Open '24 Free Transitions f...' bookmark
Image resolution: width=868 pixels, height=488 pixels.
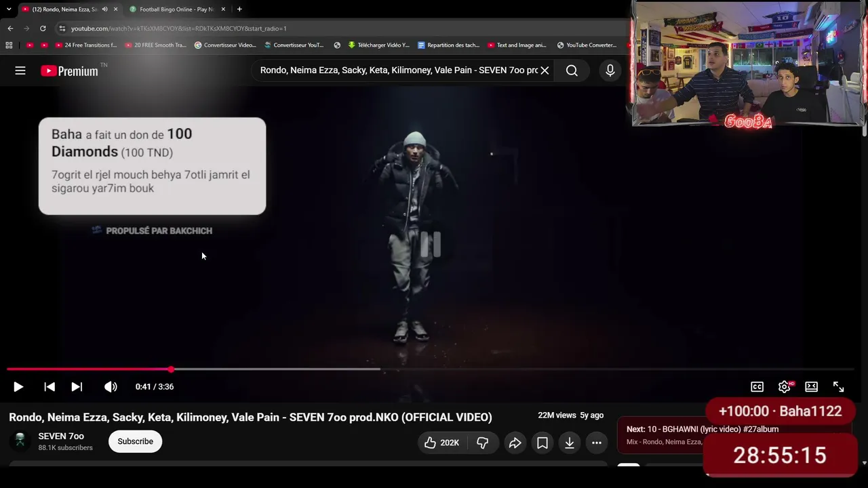click(x=84, y=45)
